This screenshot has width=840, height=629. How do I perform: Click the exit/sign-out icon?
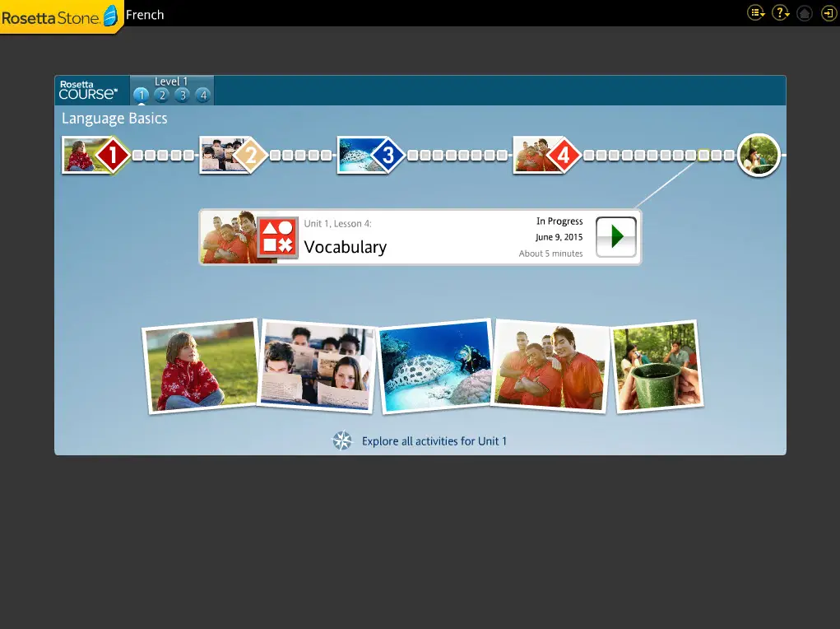[828, 13]
